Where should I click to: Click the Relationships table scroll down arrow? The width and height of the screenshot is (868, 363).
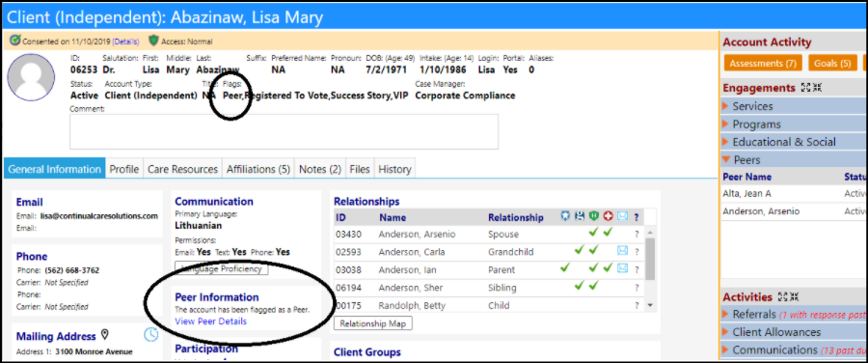point(650,305)
